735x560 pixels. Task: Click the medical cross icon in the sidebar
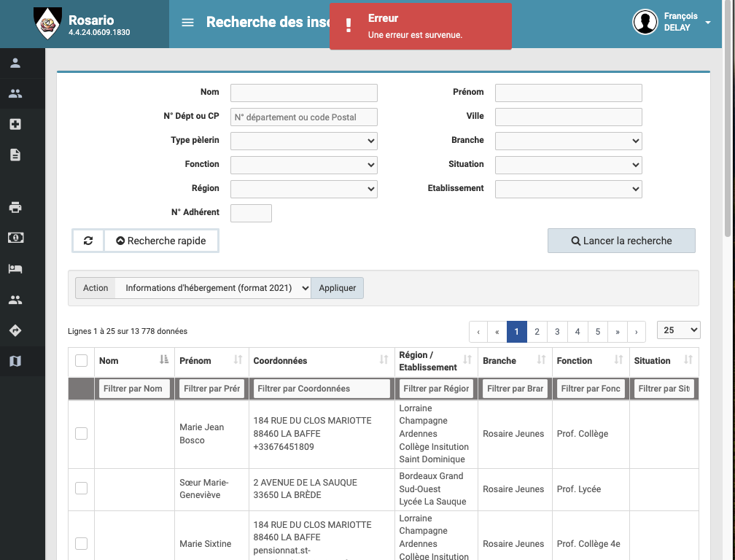(x=15, y=124)
